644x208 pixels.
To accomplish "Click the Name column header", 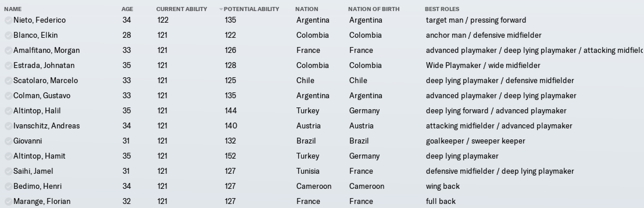I will (13, 9).
